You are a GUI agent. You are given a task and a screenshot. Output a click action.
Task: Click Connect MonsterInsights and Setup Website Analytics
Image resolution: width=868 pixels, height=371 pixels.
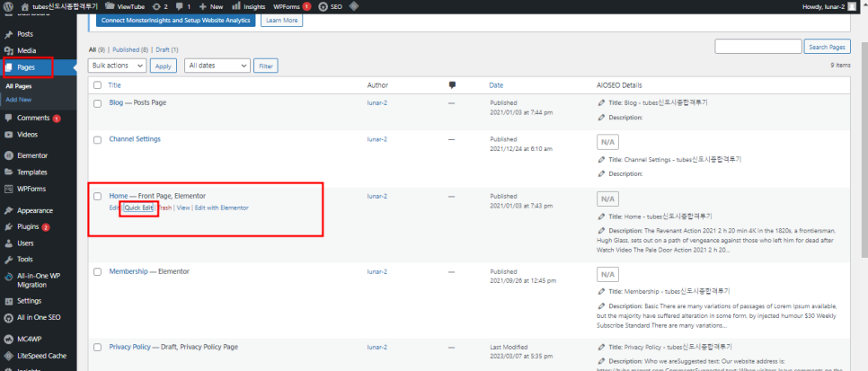pyautogui.click(x=175, y=21)
